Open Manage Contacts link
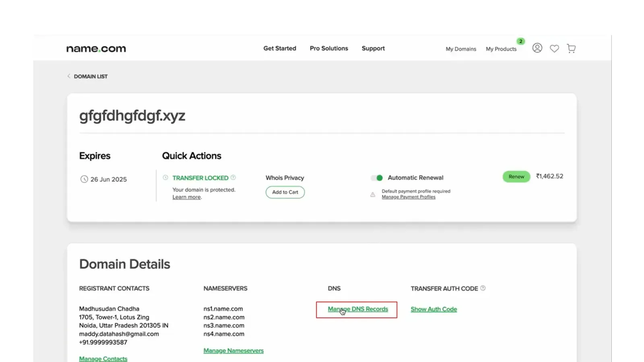Screen dimensions: 644x362 103,358
